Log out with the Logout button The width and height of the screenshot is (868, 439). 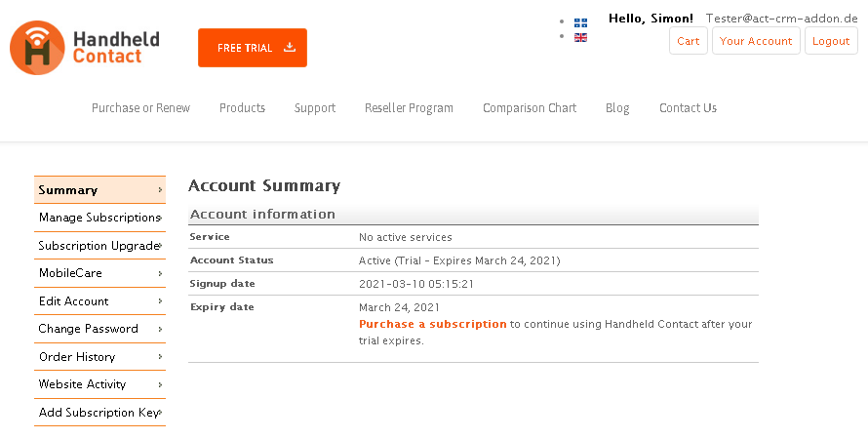click(830, 41)
